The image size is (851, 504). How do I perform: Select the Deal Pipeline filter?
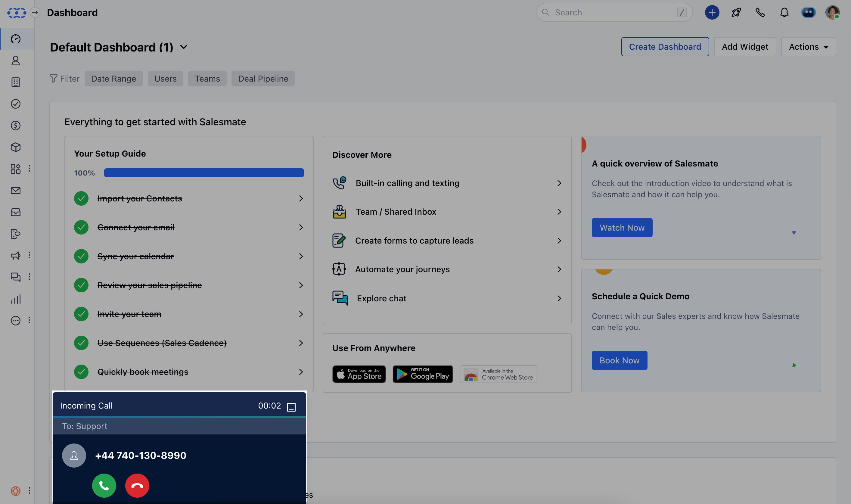tap(263, 79)
